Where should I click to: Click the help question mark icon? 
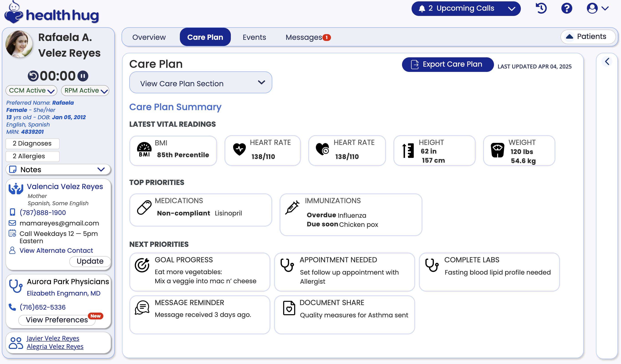pos(567,8)
